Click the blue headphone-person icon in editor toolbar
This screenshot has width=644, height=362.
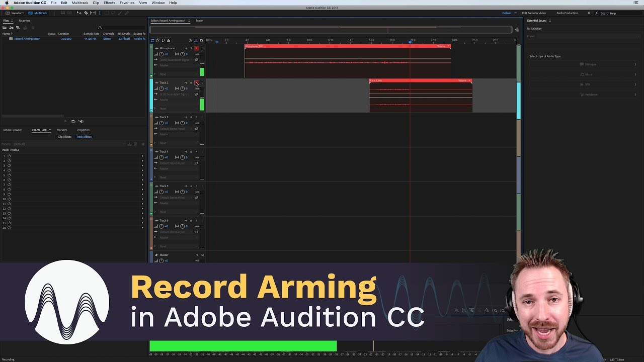click(x=196, y=40)
